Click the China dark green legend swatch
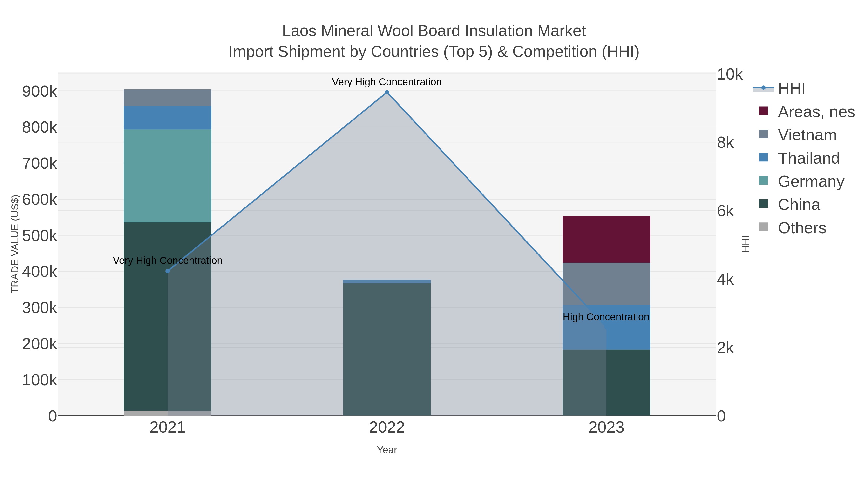Image resolution: width=868 pixels, height=488 pixels. tap(764, 204)
